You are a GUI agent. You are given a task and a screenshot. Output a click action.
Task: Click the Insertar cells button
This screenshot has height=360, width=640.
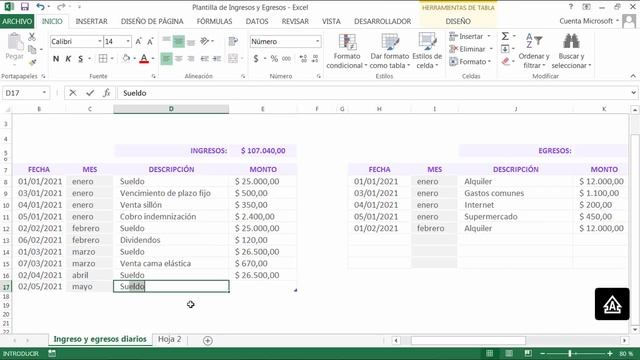470,36
